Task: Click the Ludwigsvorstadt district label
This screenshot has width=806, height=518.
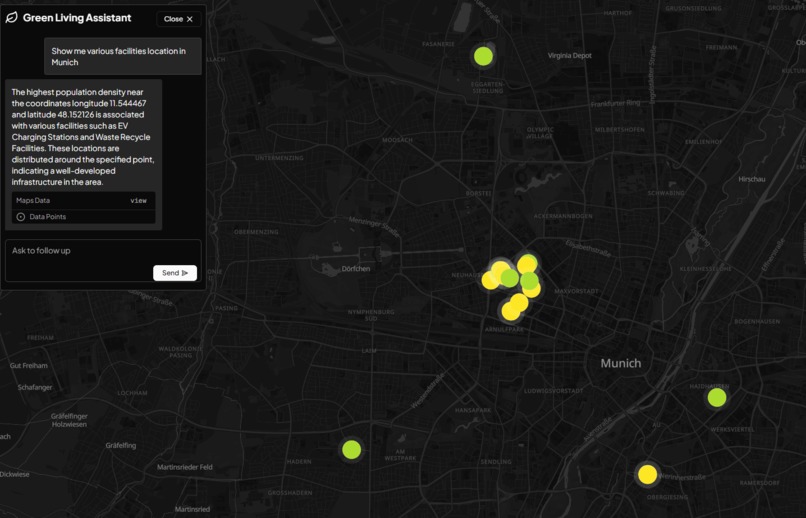Action: (554, 391)
